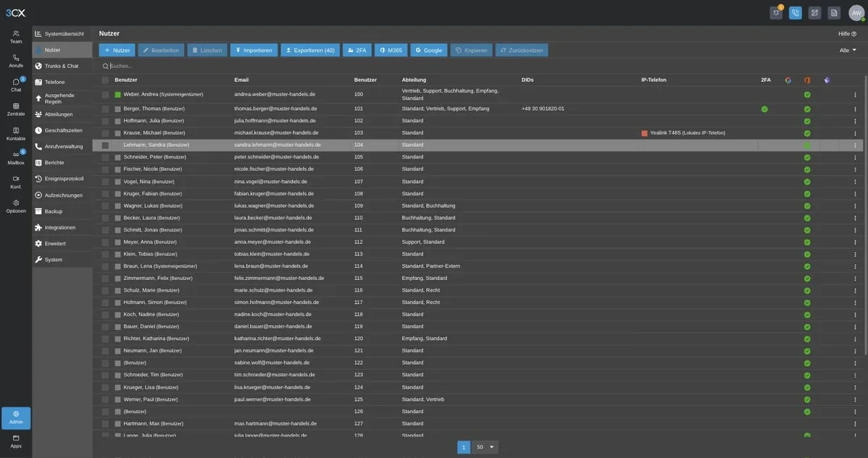Go to page 1 in pagination
The width and height of the screenshot is (868, 458).
coord(464,447)
